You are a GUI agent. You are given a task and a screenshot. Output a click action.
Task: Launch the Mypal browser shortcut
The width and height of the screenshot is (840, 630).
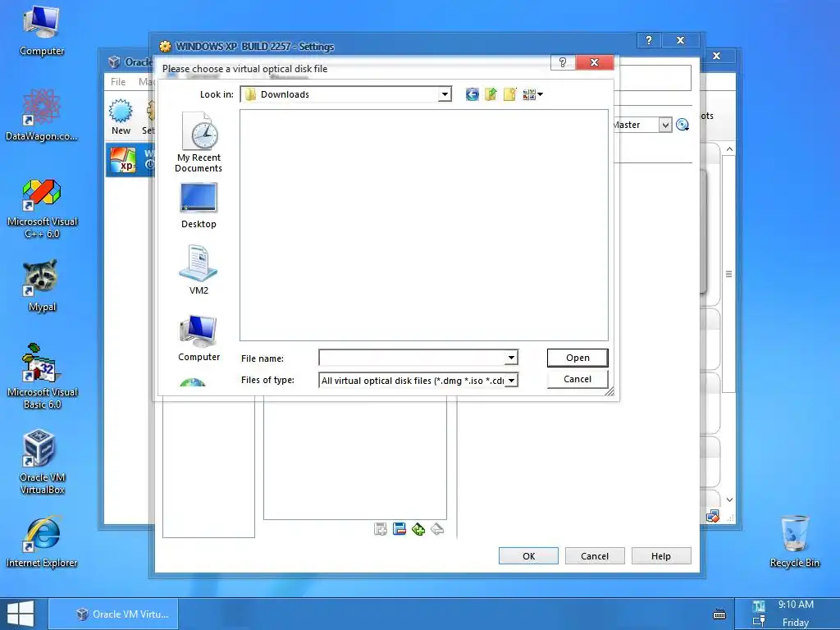coord(42,286)
